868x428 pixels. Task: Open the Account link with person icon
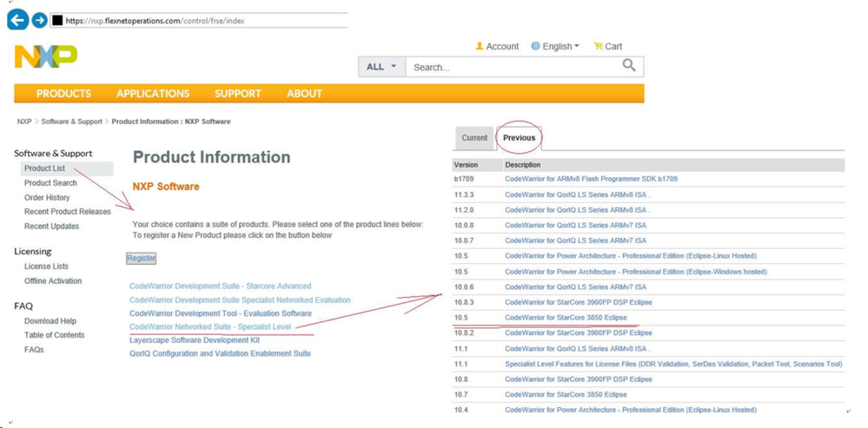497,47
